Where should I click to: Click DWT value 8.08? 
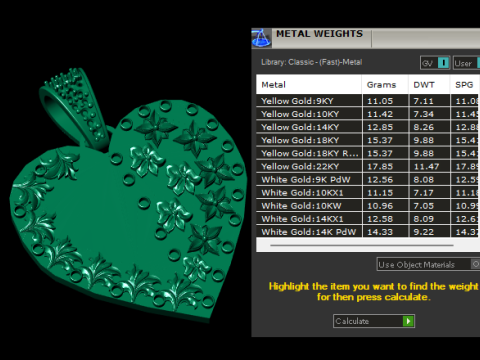pos(424,179)
